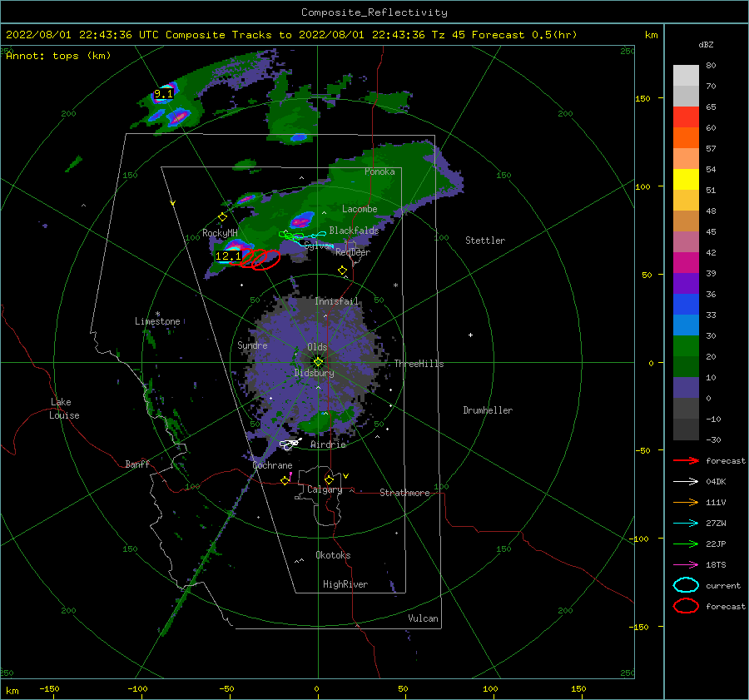Click the Vulcan label
The image size is (749, 700).
(x=424, y=618)
